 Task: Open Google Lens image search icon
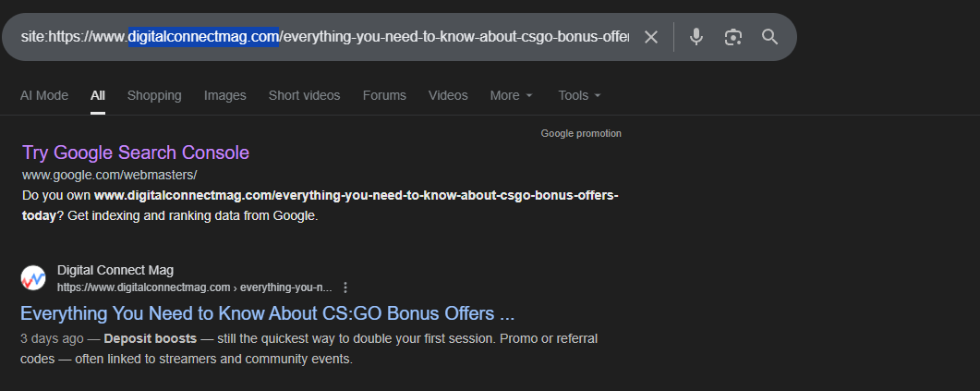733,37
